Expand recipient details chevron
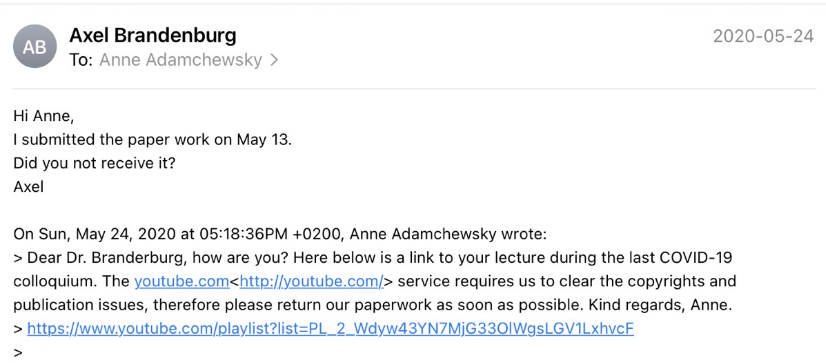 pyautogui.click(x=273, y=60)
